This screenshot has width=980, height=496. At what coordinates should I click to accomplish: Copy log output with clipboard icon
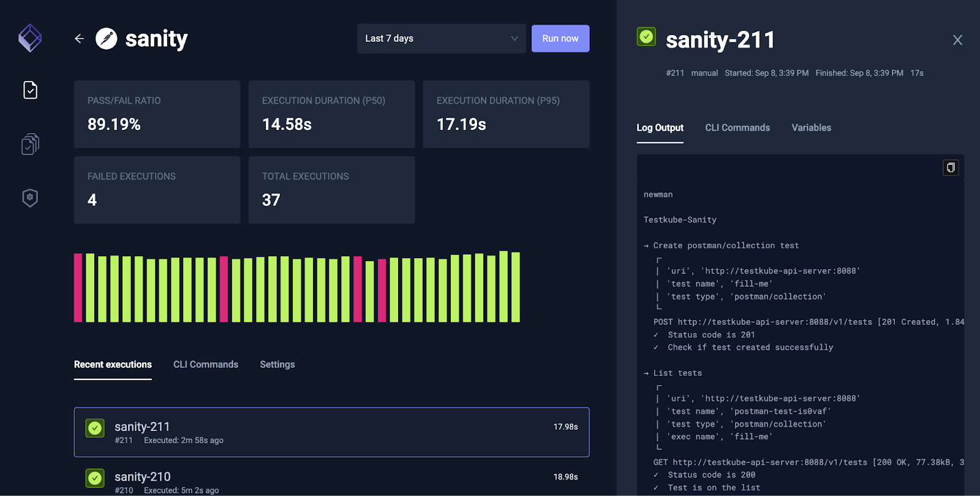(951, 167)
